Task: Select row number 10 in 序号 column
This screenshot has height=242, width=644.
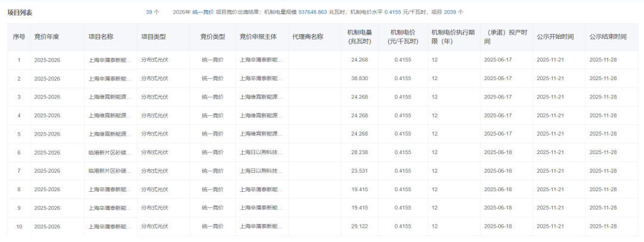Action: [19, 226]
